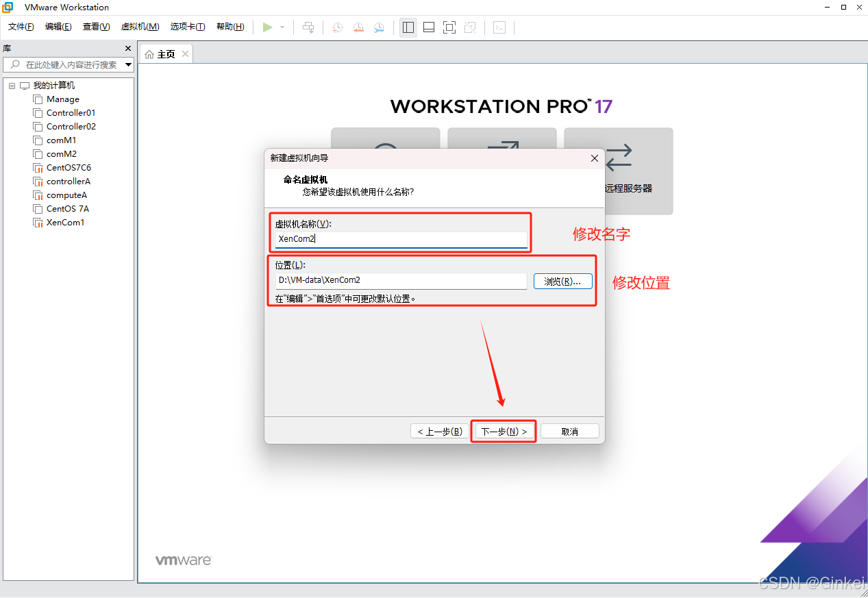Viewport: 868px width, 598px height.
Task: Select the comM2 virtual machine
Action: (62, 154)
